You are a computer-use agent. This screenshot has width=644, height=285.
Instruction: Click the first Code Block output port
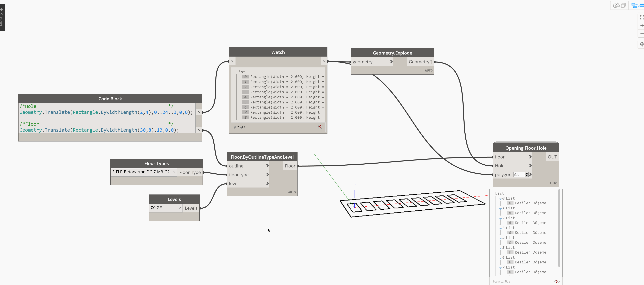pyautogui.click(x=199, y=112)
